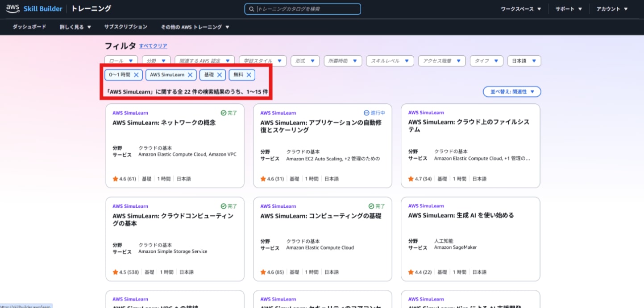Open the アクセス階層 filter dropdown
644x308 pixels.
[442, 61]
